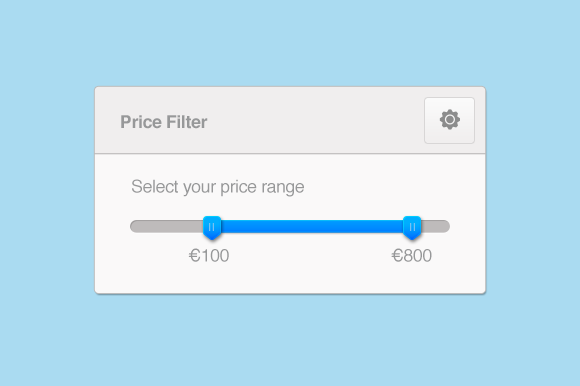Click the pointed tip of the €800 handle
Image resolution: width=580 pixels, height=386 pixels.
(412, 238)
